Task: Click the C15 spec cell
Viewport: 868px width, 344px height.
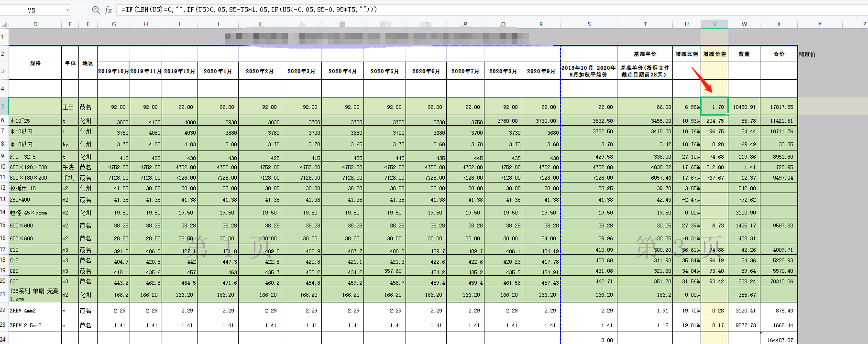Action: coord(35,260)
